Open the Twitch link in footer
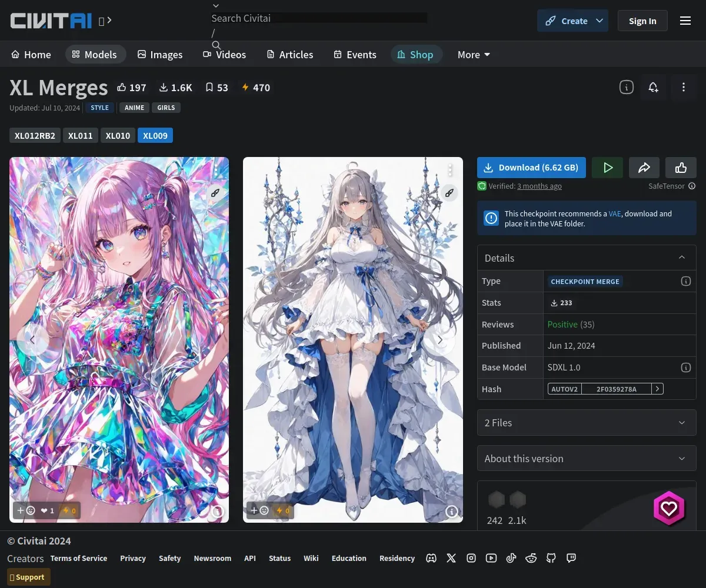The image size is (706, 588). 571,558
